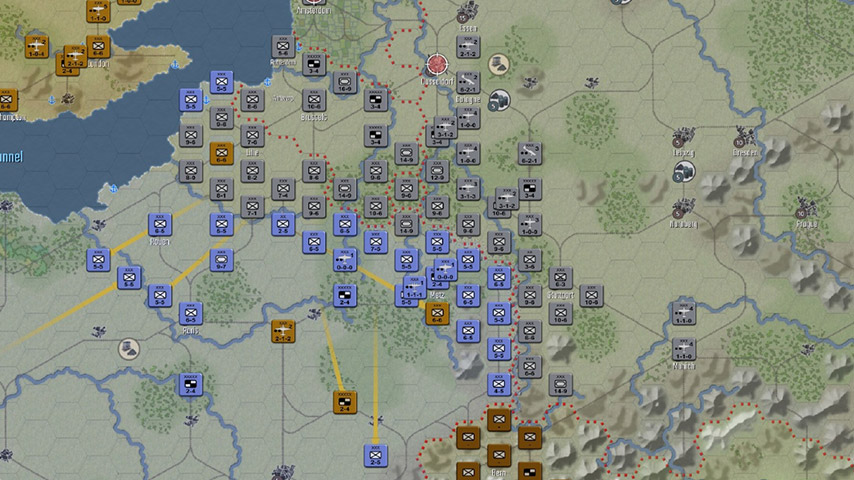Screen dimensions: 854x480
Task: Select blue 4-5 infantry counter
Action: coord(499,384)
